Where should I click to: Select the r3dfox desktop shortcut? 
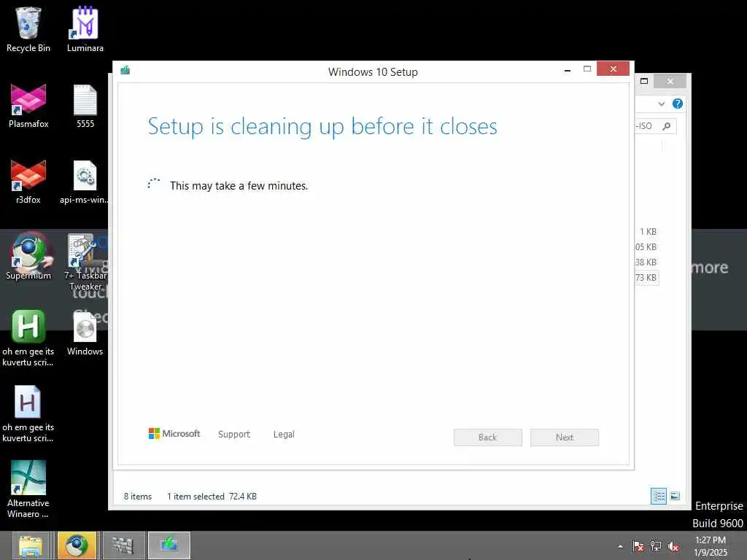28,182
